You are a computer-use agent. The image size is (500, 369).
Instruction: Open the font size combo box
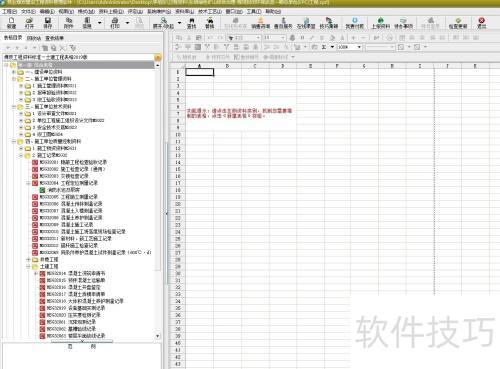274,38
